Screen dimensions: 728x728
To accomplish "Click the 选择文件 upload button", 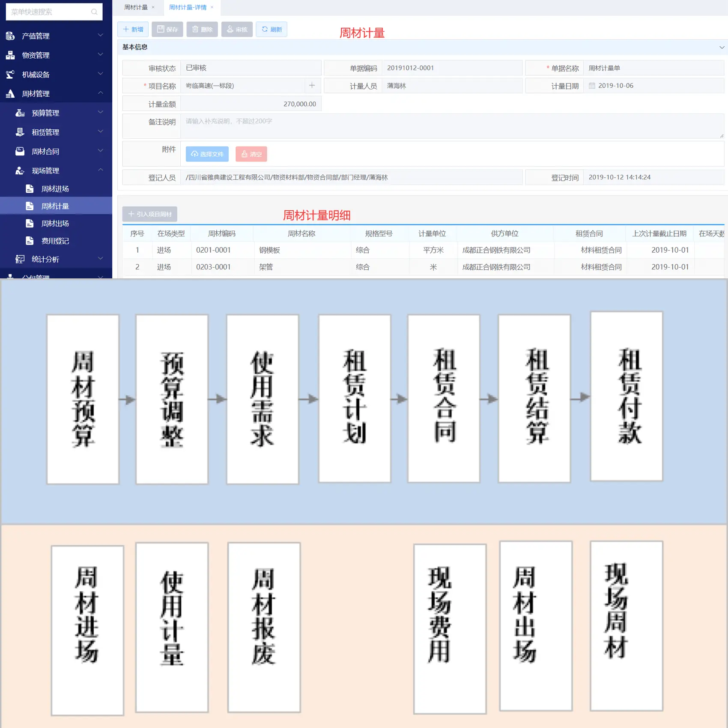I will coord(207,154).
